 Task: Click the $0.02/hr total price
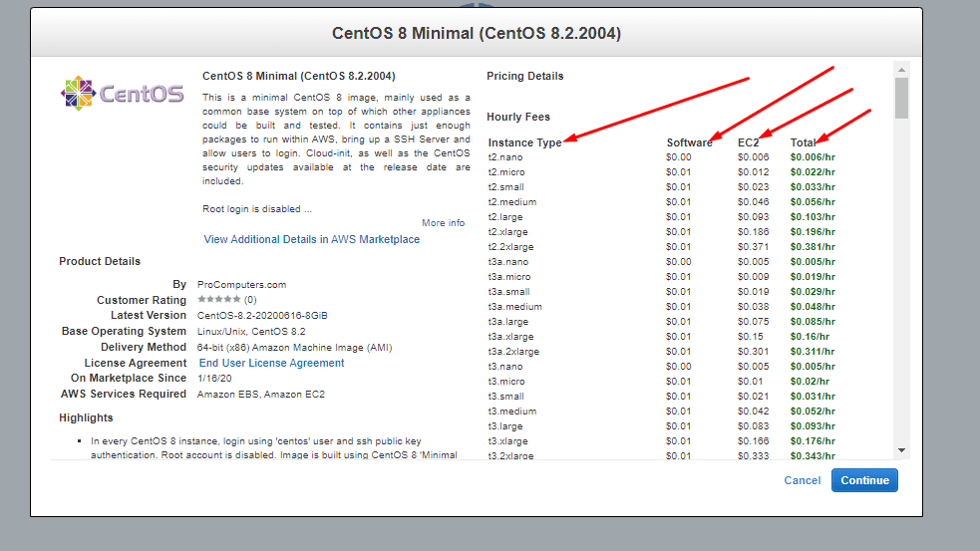coord(810,382)
